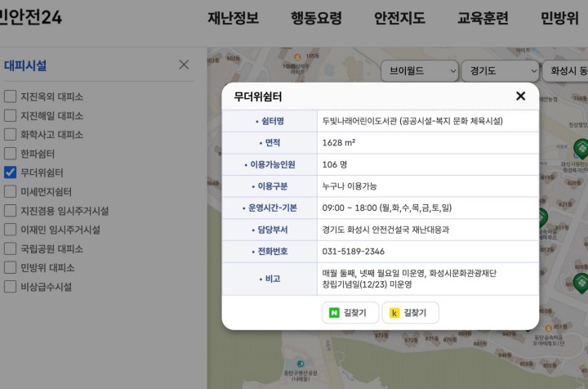Click operating hours 09:00 ~ 18:00 value

pyautogui.click(x=386, y=208)
